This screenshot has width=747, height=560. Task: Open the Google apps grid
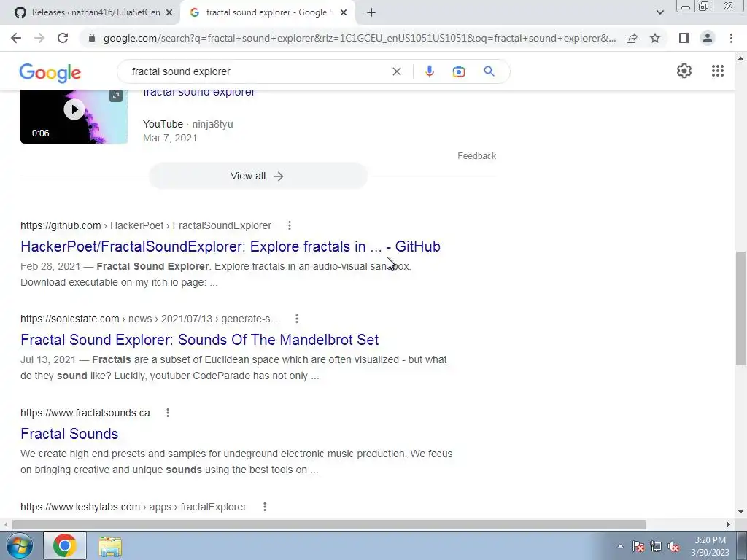pos(718,71)
